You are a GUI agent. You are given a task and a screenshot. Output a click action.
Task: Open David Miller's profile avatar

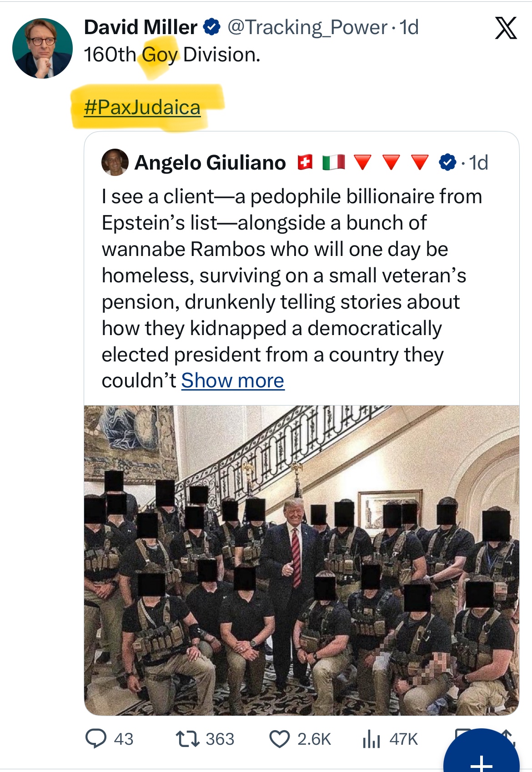pos(42,48)
